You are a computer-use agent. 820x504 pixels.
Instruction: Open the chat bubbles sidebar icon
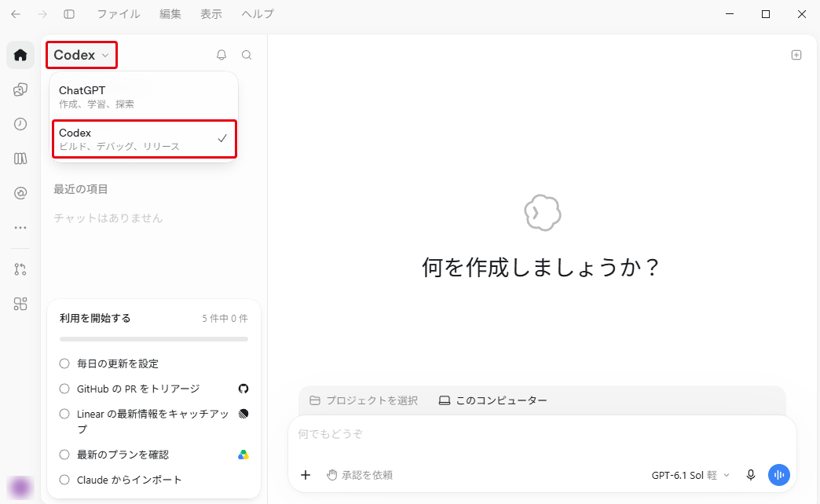click(20, 89)
